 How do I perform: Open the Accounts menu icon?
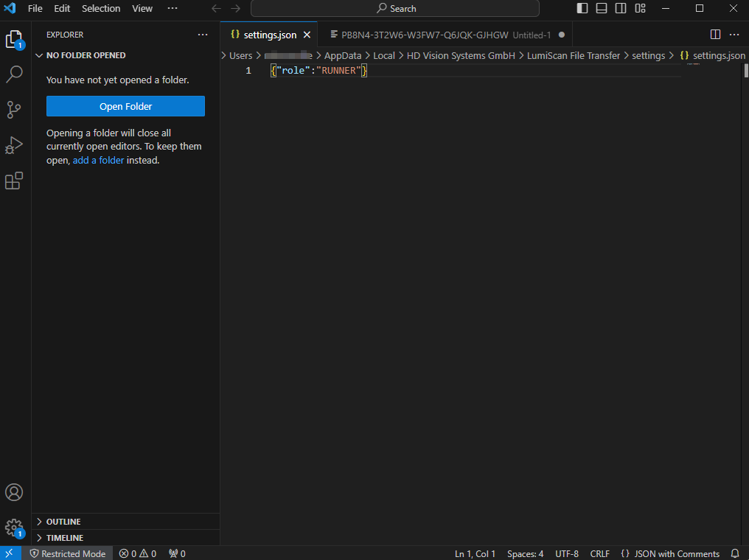(14, 492)
